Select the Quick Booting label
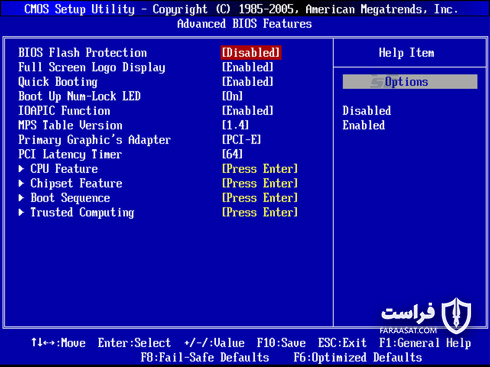The width and height of the screenshot is (490, 367). click(x=58, y=82)
